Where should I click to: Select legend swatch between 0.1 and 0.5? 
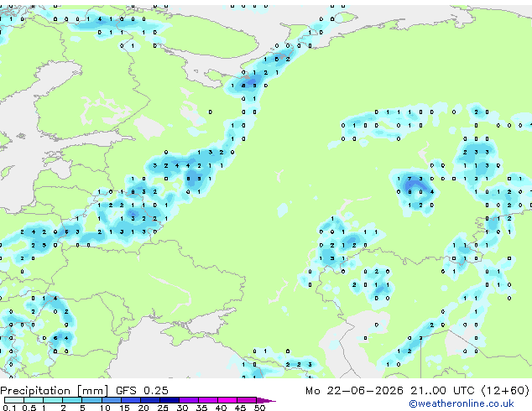tap(14, 400)
